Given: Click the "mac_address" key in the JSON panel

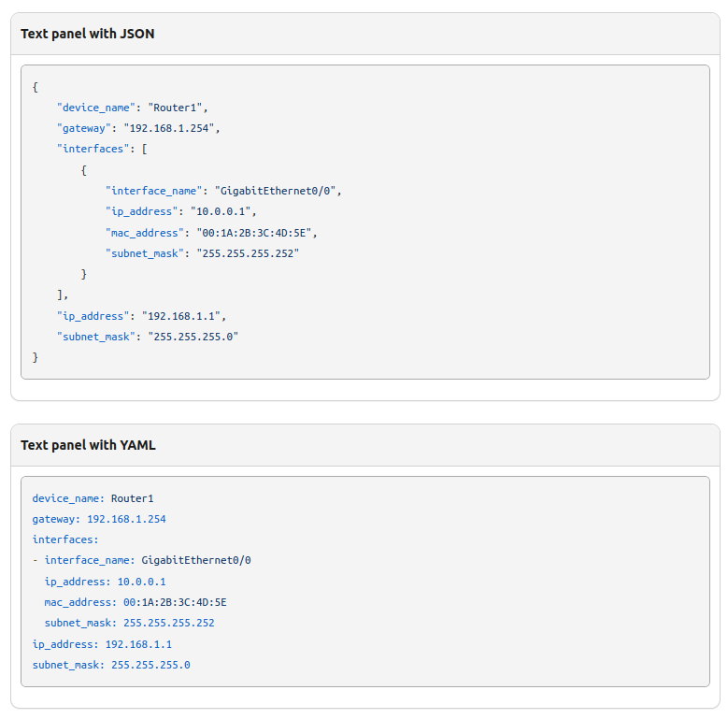Looking at the screenshot, I should pos(142,233).
